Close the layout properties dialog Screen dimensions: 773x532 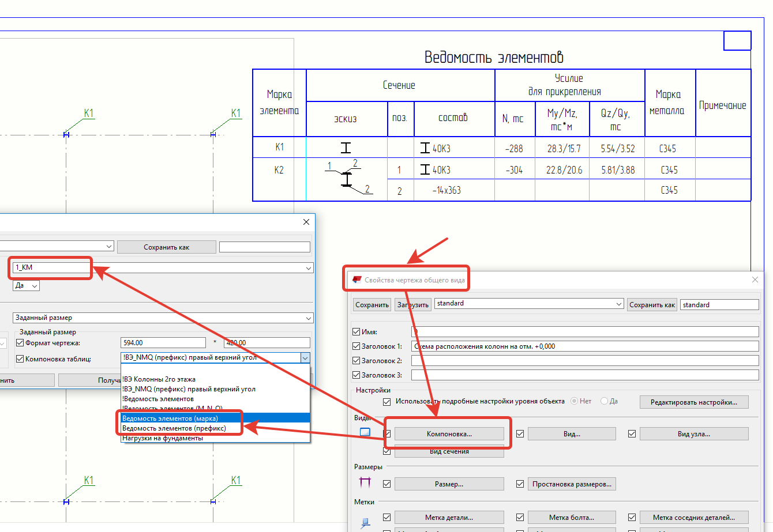tap(306, 222)
